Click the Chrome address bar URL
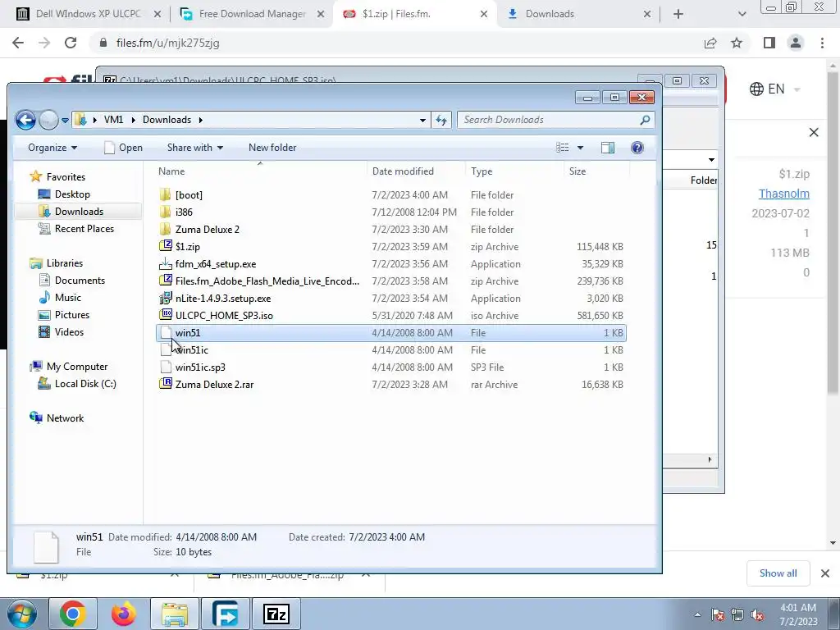The image size is (840, 630). coord(167,43)
